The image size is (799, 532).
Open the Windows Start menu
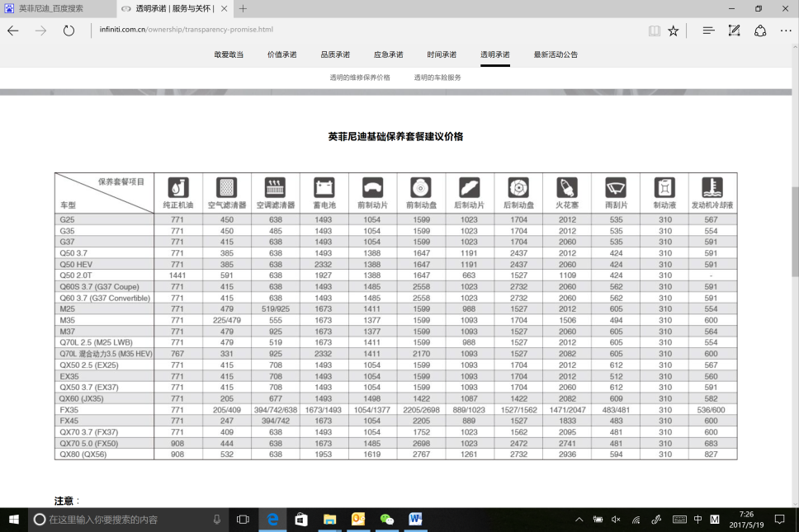point(14,520)
